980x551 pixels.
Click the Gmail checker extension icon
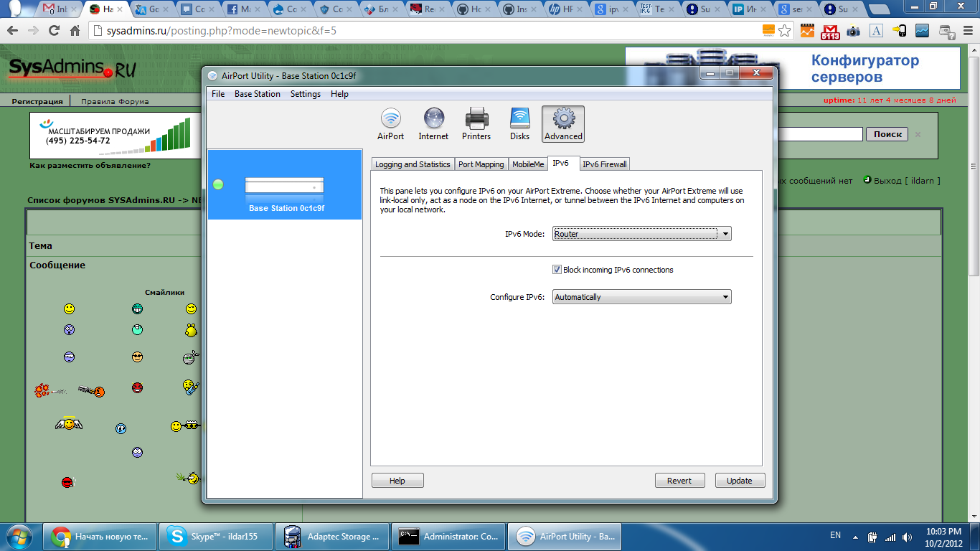(831, 31)
